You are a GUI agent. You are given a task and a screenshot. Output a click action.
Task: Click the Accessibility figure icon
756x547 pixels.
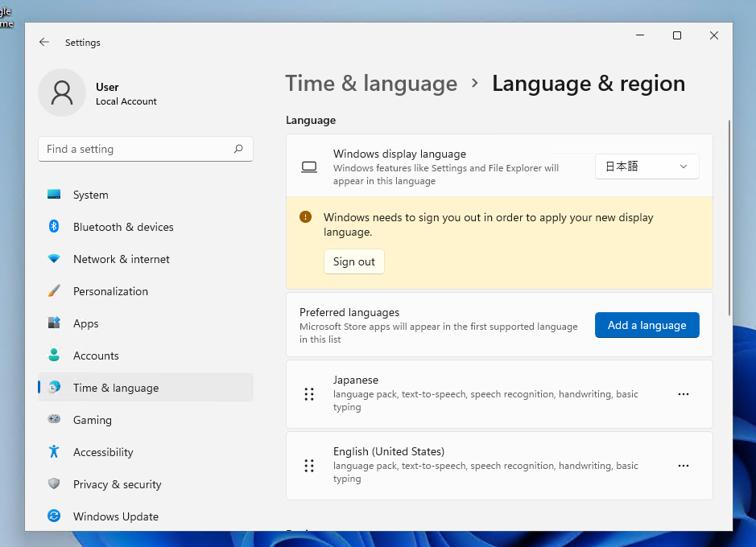click(54, 452)
